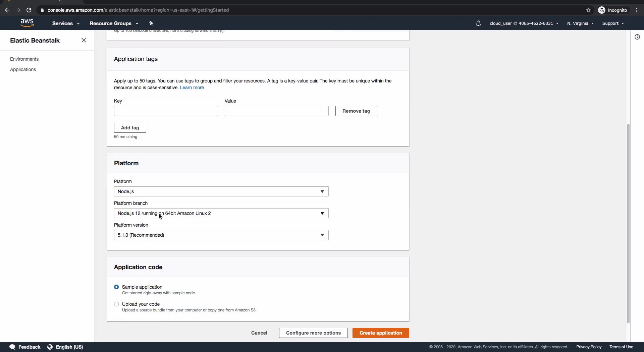
Task: Click the Cancel button
Action: click(259, 333)
